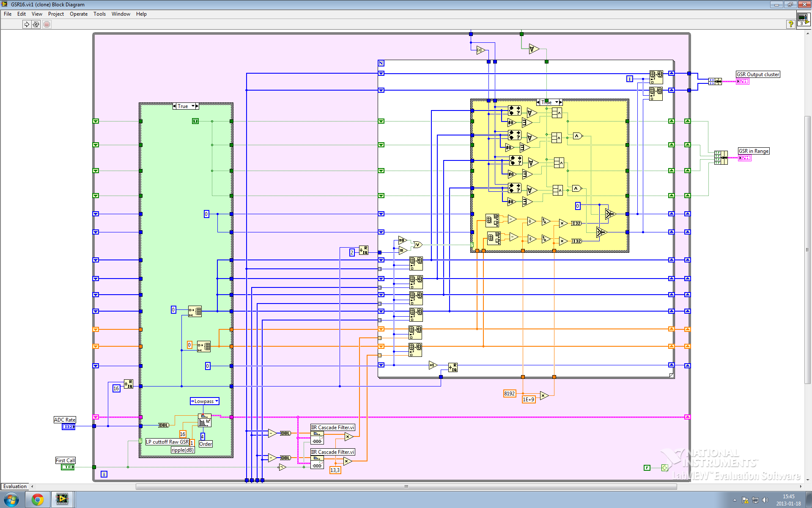The width and height of the screenshot is (812, 508).
Task: Toggle the True boolean constant in green case
Action: pyautogui.click(x=195, y=121)
